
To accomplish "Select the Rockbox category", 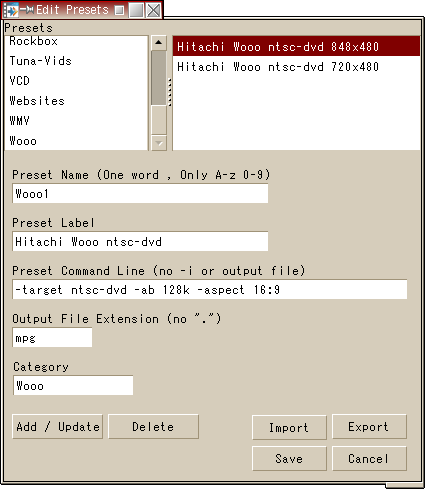I will tap(76, 41).
